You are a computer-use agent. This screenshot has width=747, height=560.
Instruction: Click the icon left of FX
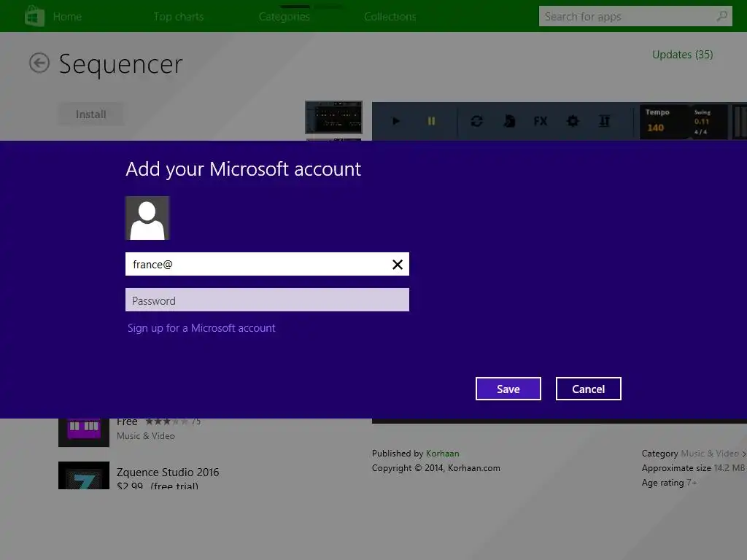pyautogui.click(x=508, y=121)
